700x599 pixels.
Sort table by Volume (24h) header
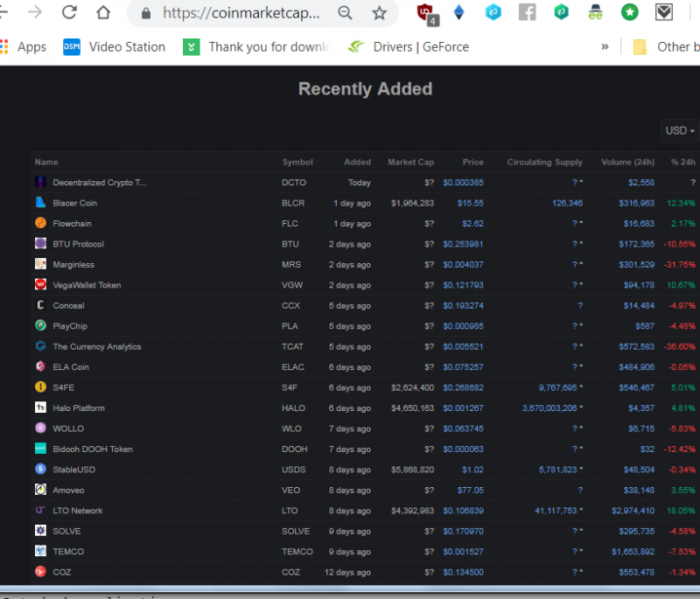pyautogui.click(x=627, y=163)
